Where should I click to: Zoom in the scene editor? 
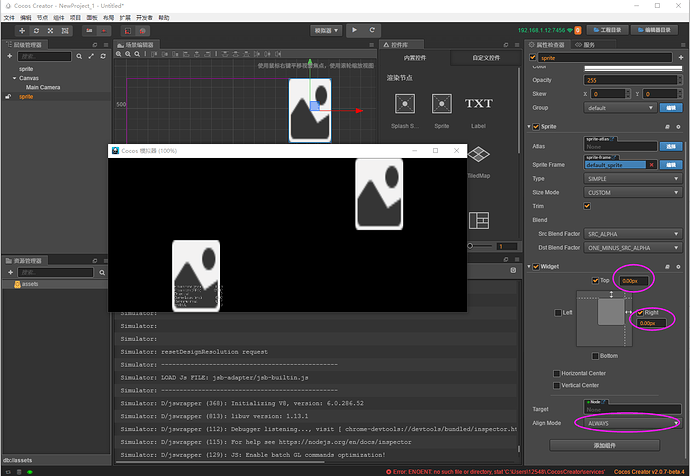point(119,54)
